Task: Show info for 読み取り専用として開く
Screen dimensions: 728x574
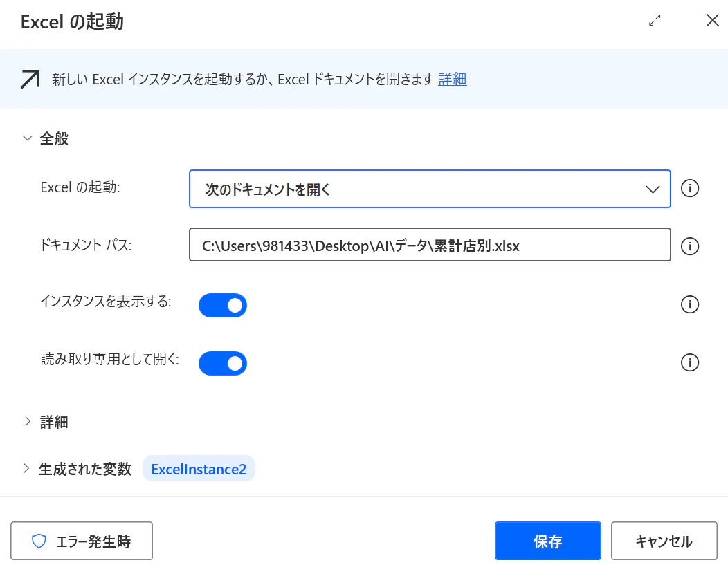Action: point(689,362)
